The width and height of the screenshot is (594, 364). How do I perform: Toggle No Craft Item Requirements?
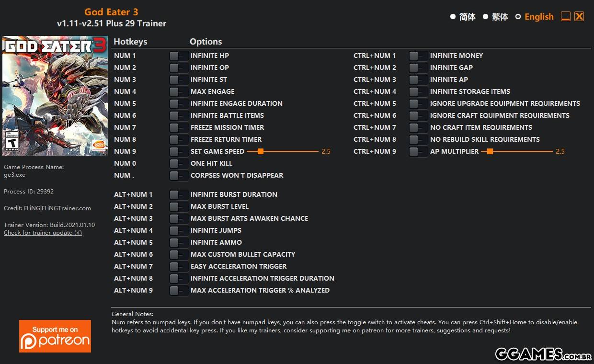(x=418, y=128)
